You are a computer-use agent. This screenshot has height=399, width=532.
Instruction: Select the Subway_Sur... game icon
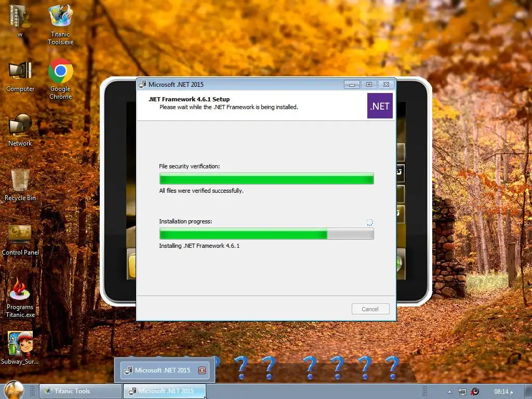[x=20, y=348]
